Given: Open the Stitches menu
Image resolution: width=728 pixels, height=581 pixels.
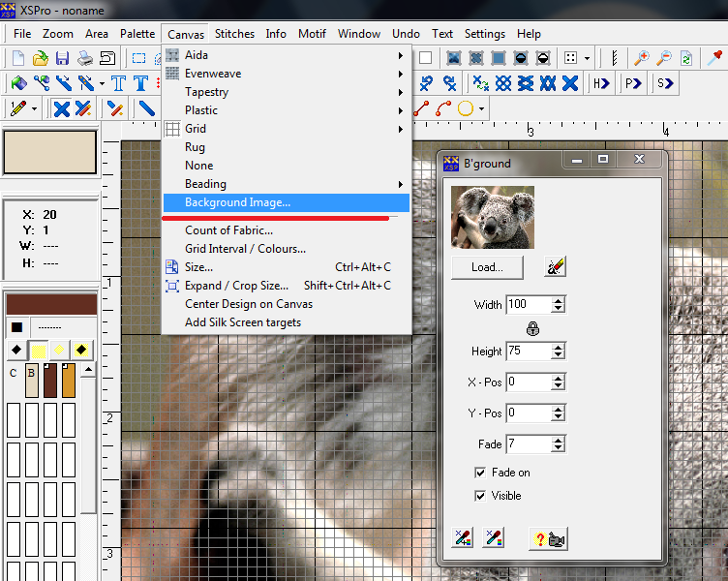Looking at the screenshot, I should coord(234,34).
